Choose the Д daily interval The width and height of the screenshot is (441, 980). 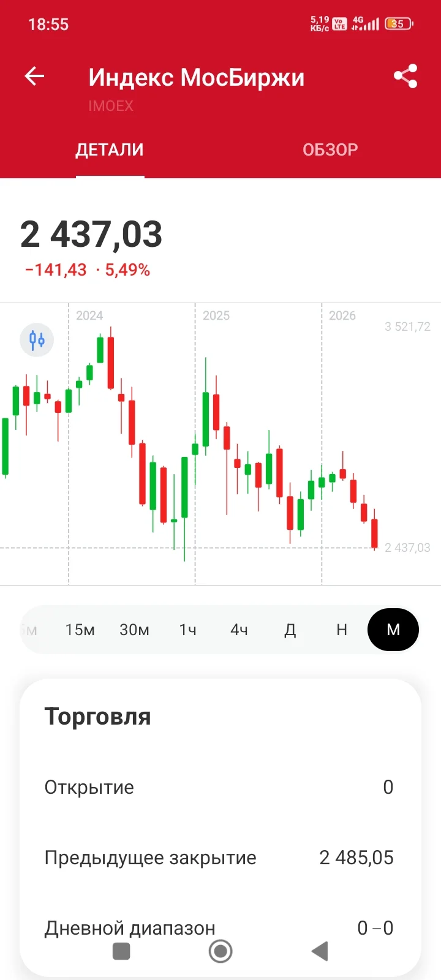290,630
